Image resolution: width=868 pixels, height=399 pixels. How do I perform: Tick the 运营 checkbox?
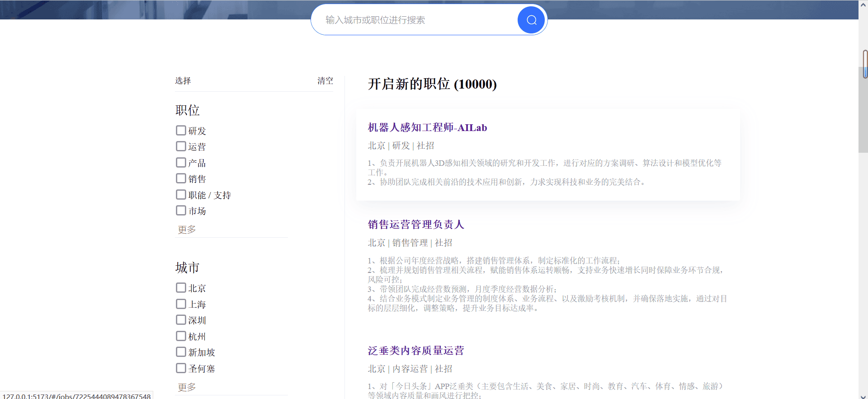coord(181,146)
